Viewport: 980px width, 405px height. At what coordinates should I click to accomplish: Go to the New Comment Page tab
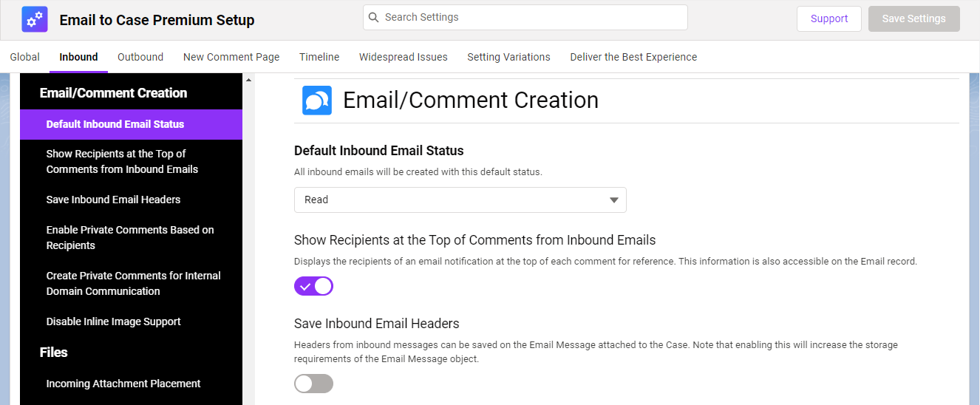[231, 57]
